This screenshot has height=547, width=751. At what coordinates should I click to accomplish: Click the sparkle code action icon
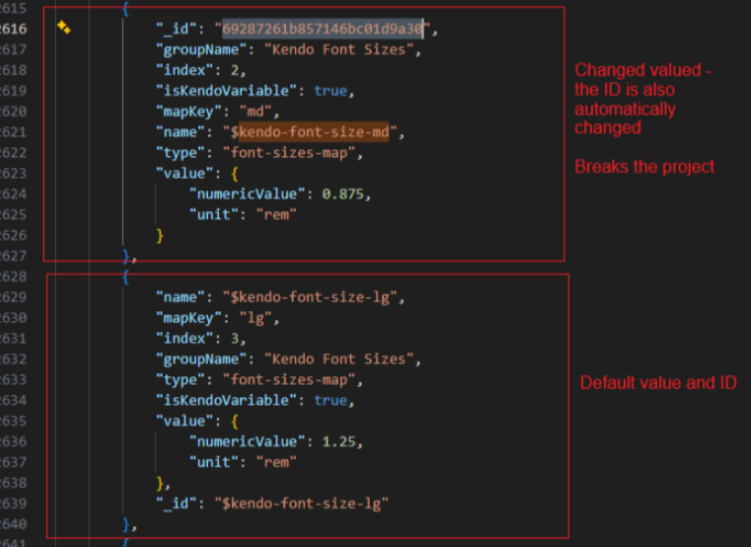point(64,28)
